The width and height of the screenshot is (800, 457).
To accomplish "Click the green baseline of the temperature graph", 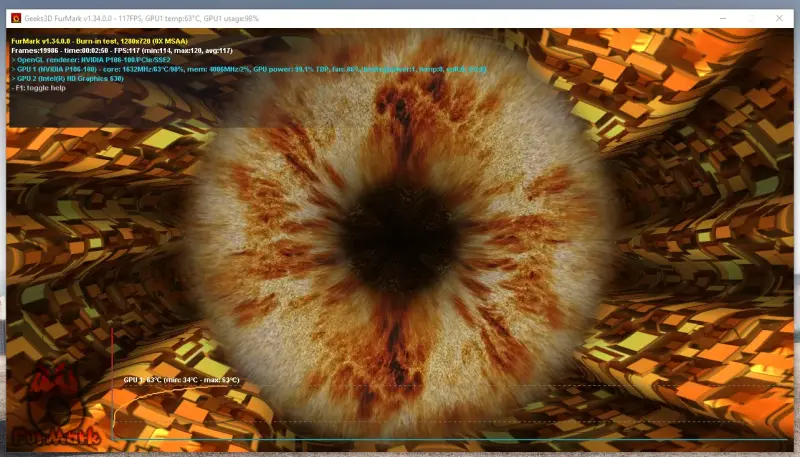I will [x=450, y=439].
